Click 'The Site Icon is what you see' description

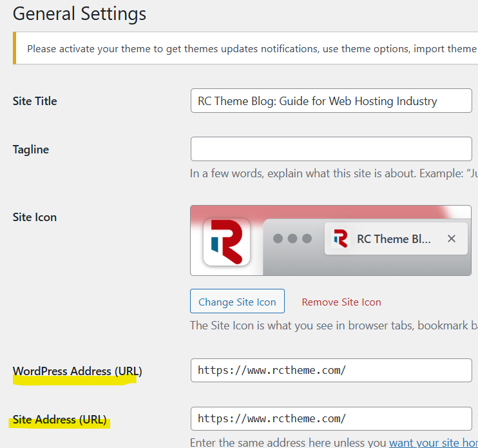pos(334,326)
